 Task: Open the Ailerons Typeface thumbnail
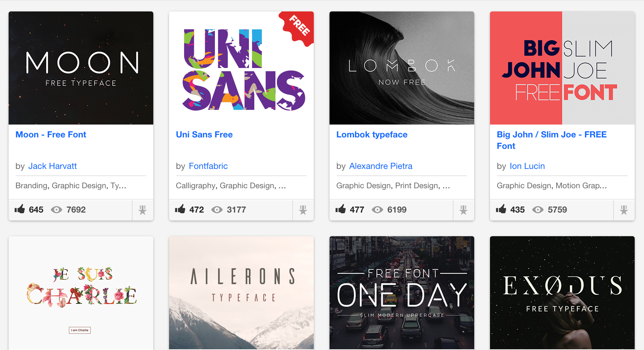[x=241, y=293]
